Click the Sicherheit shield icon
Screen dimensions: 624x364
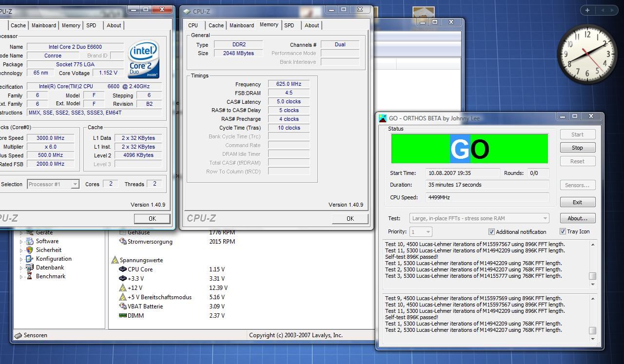[29, 250]
